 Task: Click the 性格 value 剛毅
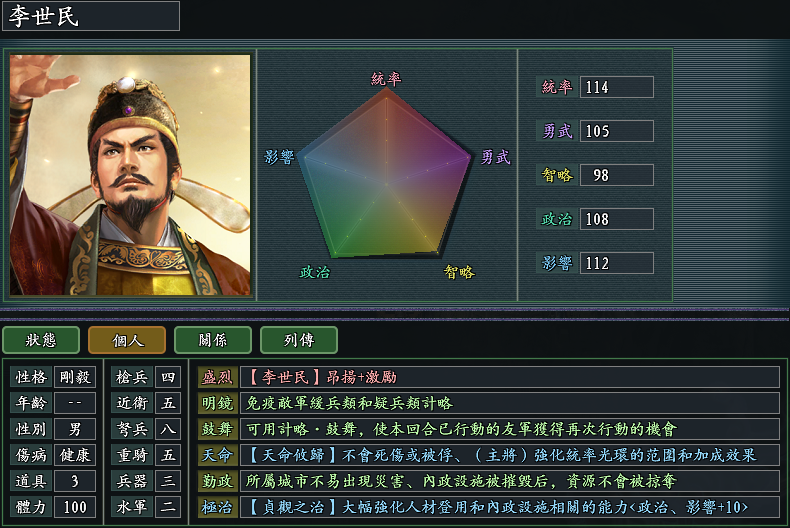pos(75,377)
